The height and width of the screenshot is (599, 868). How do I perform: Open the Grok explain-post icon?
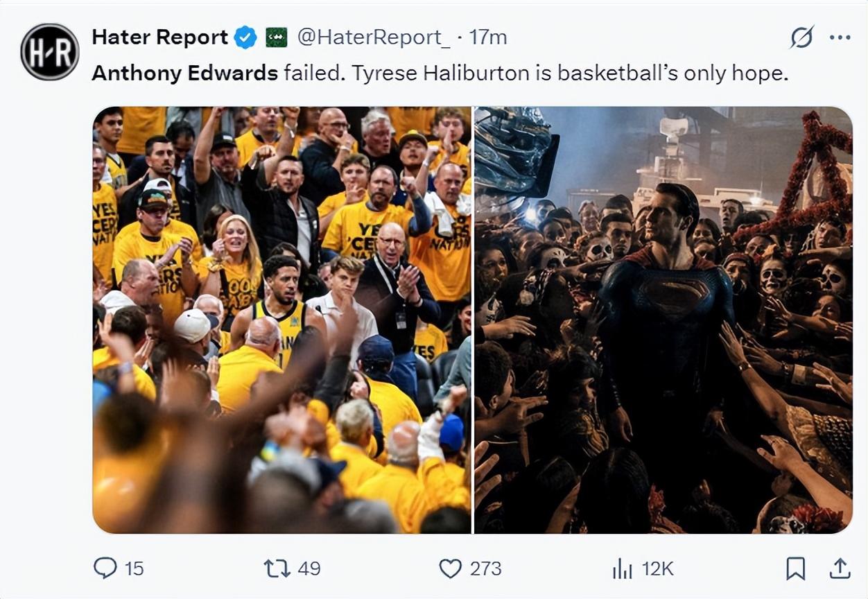[801, 37]
